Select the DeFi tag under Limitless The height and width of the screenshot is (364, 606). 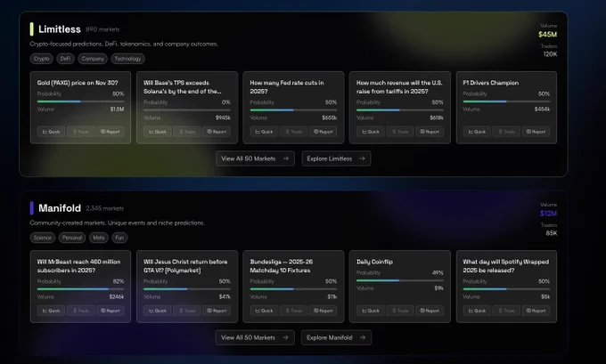65,59
